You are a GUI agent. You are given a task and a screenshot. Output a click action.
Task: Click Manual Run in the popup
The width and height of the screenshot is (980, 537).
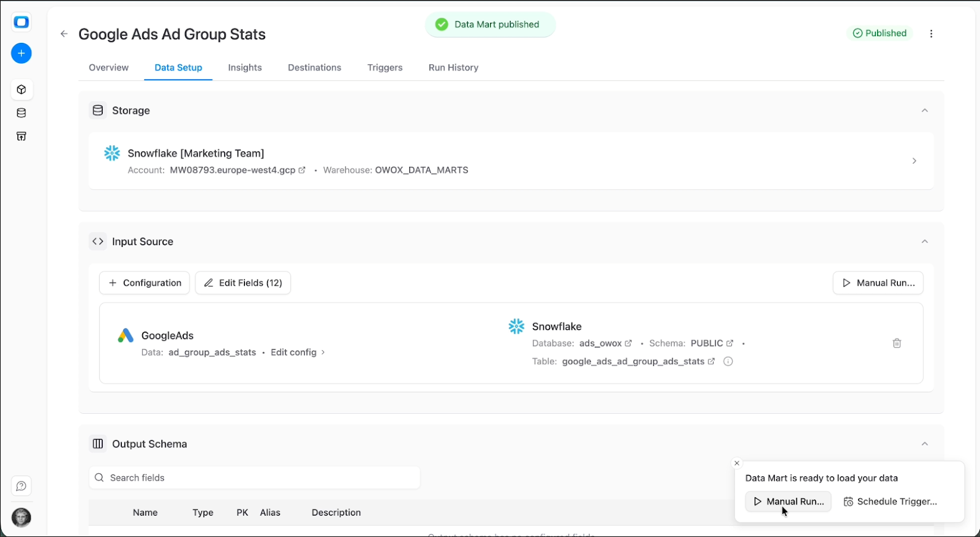(788, 501)
